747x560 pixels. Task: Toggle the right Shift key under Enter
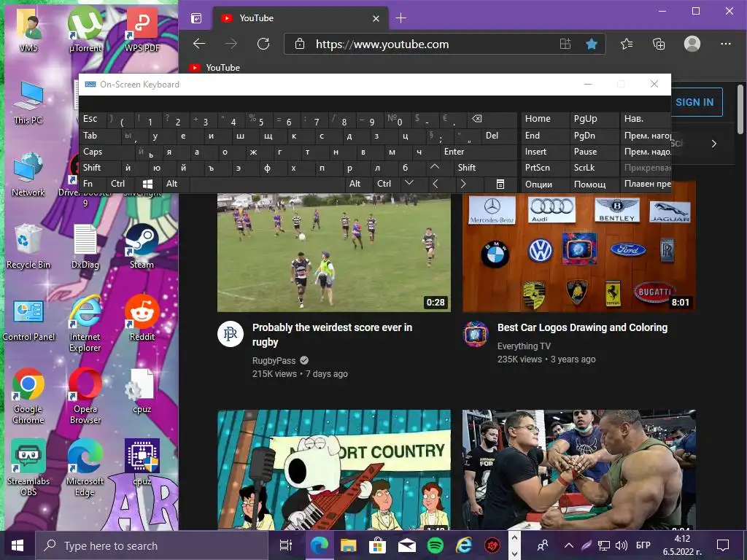point(485,168)
